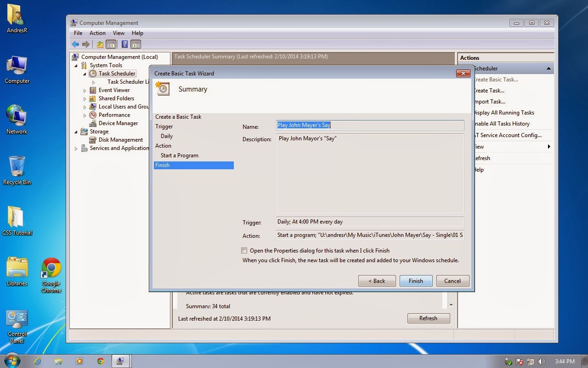This screenshot has width=588, height=368.
Task: Click the Disk Management icon in tree
Action: [x=93, y=140]
